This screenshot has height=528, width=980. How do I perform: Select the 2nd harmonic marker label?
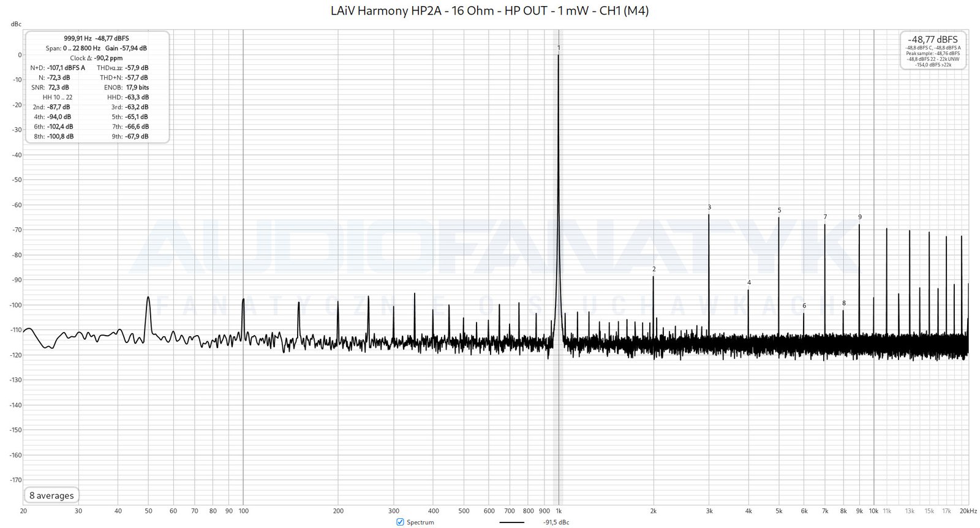coord(654,270)
